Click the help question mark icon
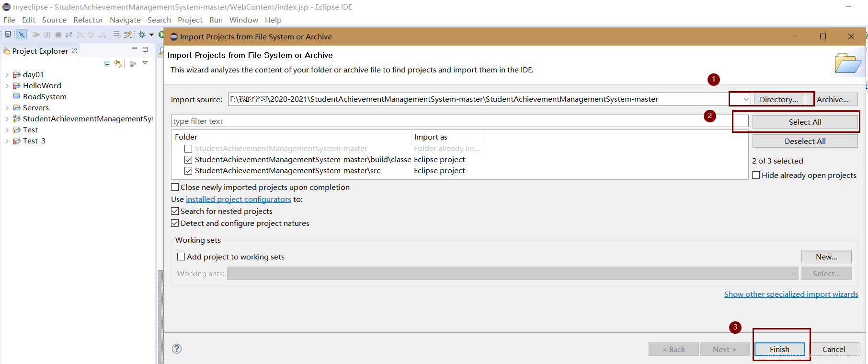868x364 pixels. click(177, 349)
